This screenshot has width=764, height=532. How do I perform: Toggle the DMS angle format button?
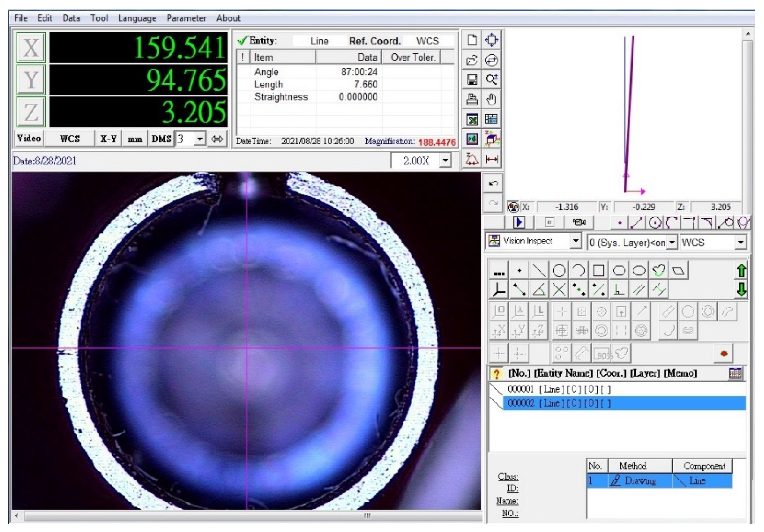pos(161,139)
